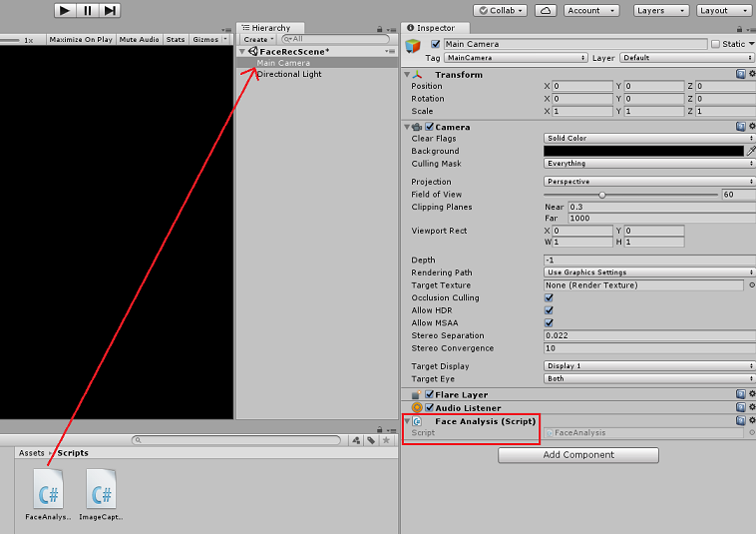
Task: Toggle the Audio Listener enabled checkbox
Action: [430, 407]
